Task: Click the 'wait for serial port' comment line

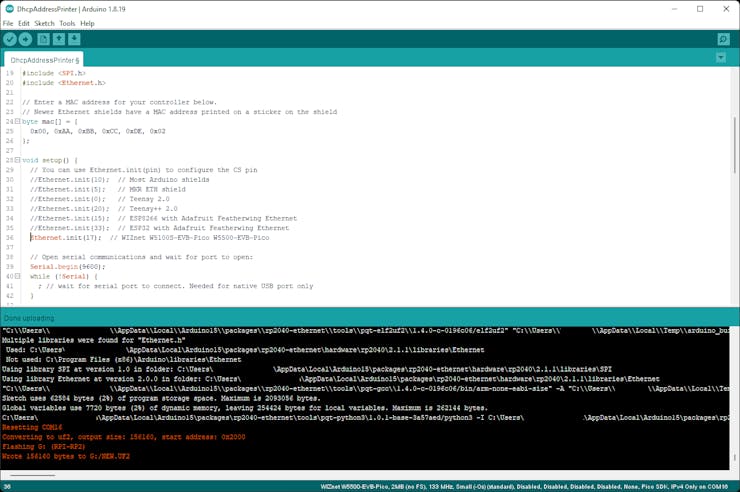Action: pos(176,286)
